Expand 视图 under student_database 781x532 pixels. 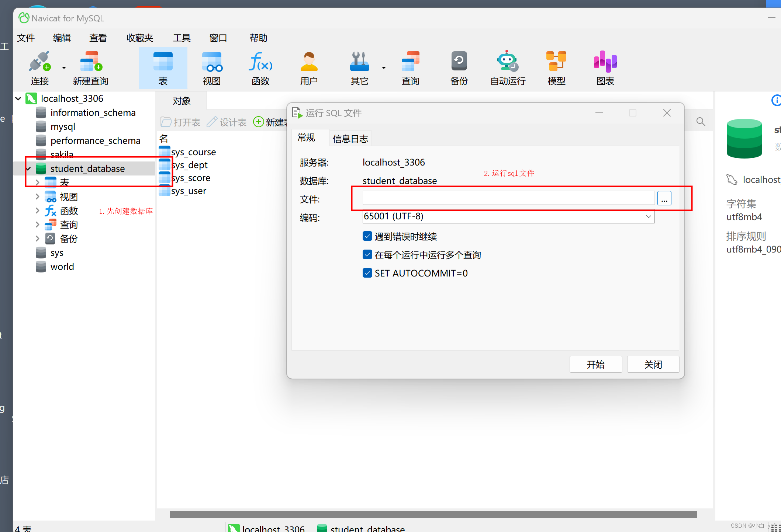point(37,196)
